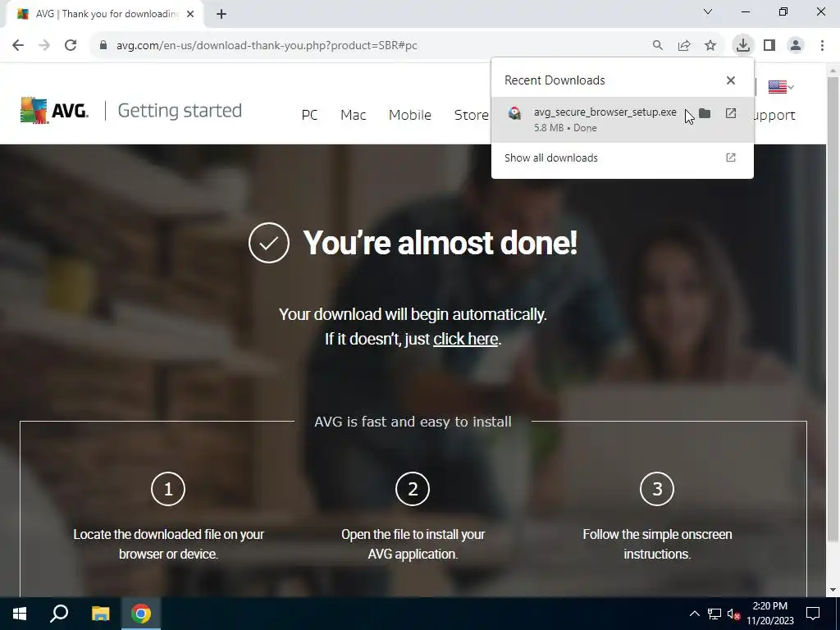Open the zoom magnifier in address bar

(657, 46)
